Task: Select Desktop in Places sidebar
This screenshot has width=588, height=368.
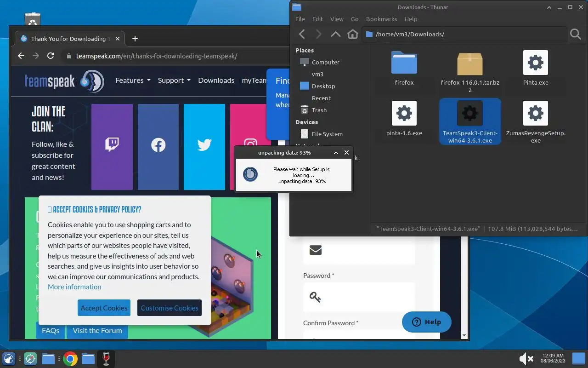Action: point(323,86)
